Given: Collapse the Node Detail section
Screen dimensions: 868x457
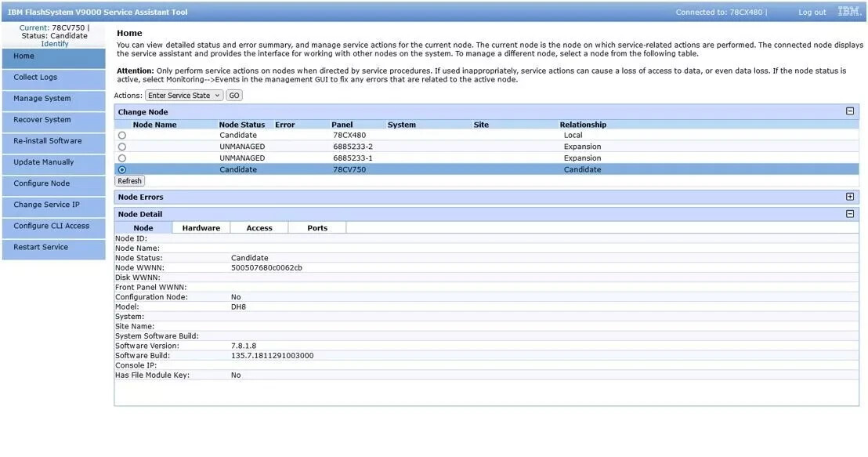Looking at the screenshot, I should [850, 214].
